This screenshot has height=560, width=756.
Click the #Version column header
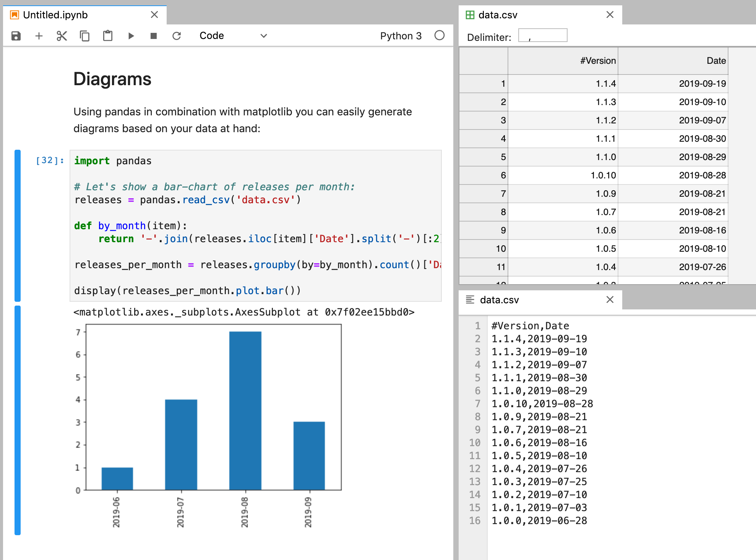563,61
